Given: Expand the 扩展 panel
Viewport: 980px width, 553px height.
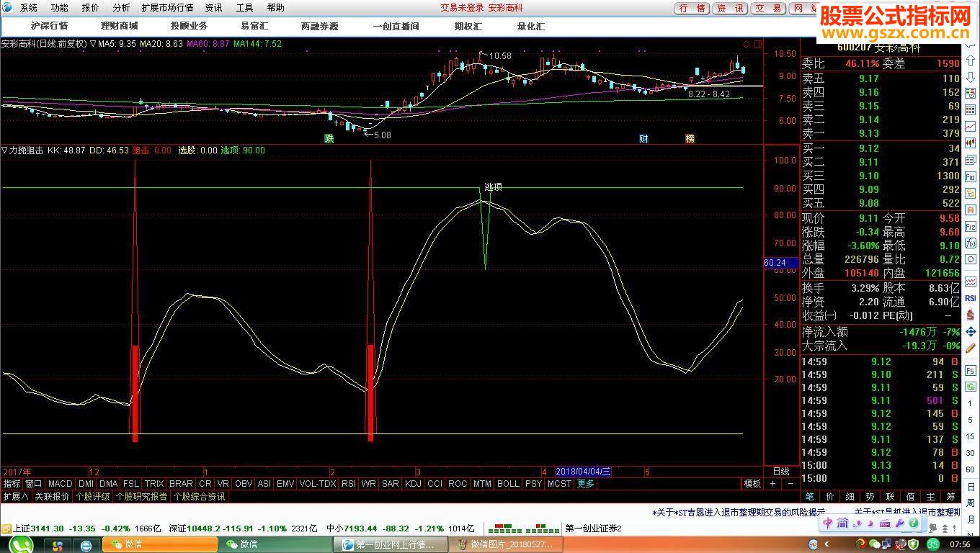Looking at the screenshot, I should point(15,497).
